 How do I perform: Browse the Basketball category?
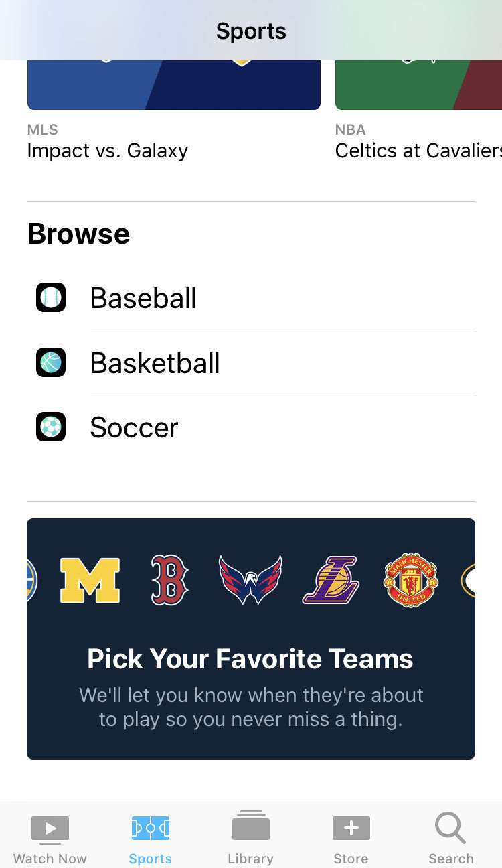(155, 363)
